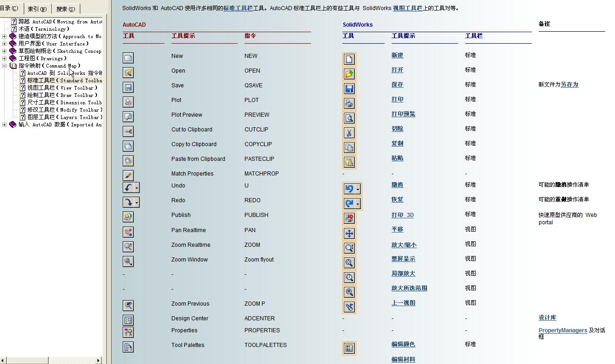The image size is (615, 364).
Task: Click the tree pane scroll left arrow
Action: tap(3, 360)
